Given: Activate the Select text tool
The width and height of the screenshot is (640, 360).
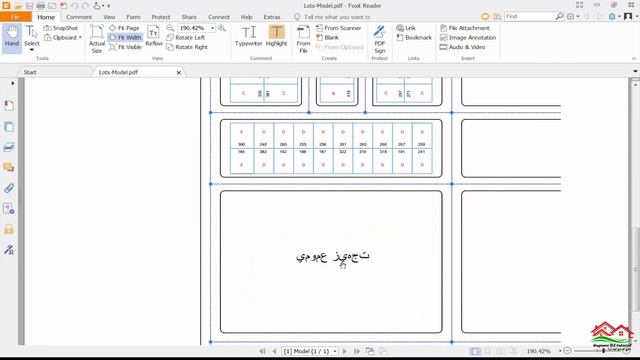Looking at the screenshot, I should point(32,38).
